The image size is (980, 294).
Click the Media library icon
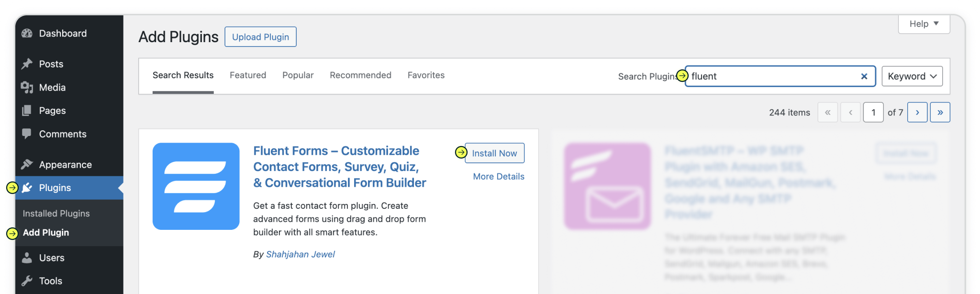(27, 87)
